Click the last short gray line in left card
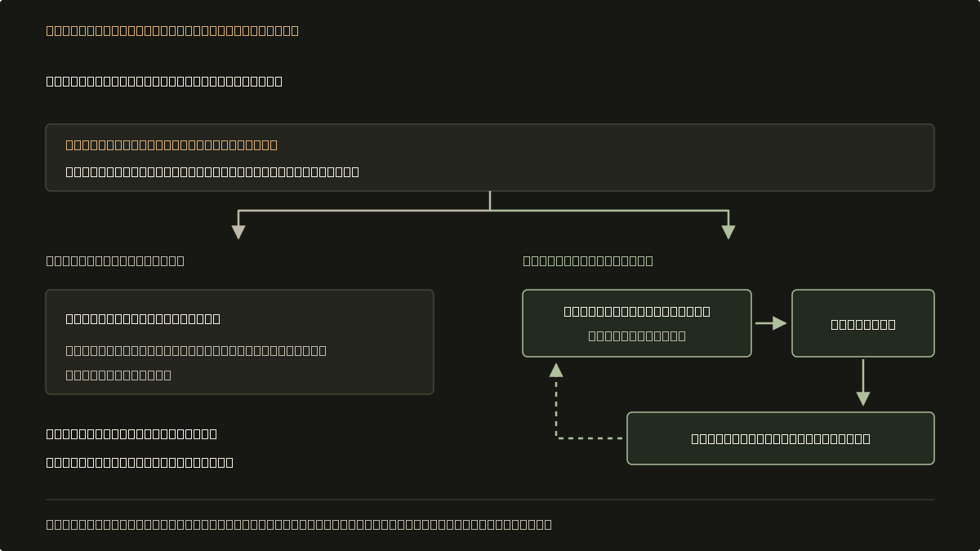The width and height of the screenshot is (980, 551). [118, 375]
